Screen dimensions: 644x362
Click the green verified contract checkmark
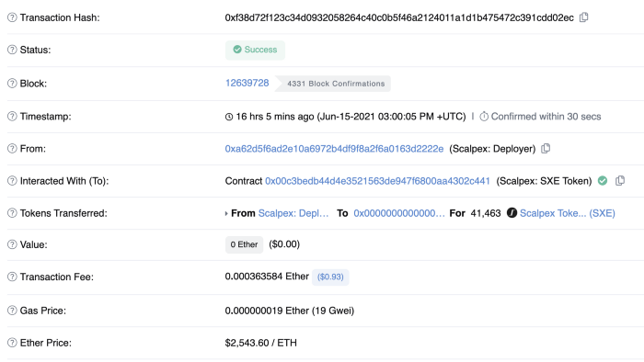pyautogui.click(x=603, y=180)
